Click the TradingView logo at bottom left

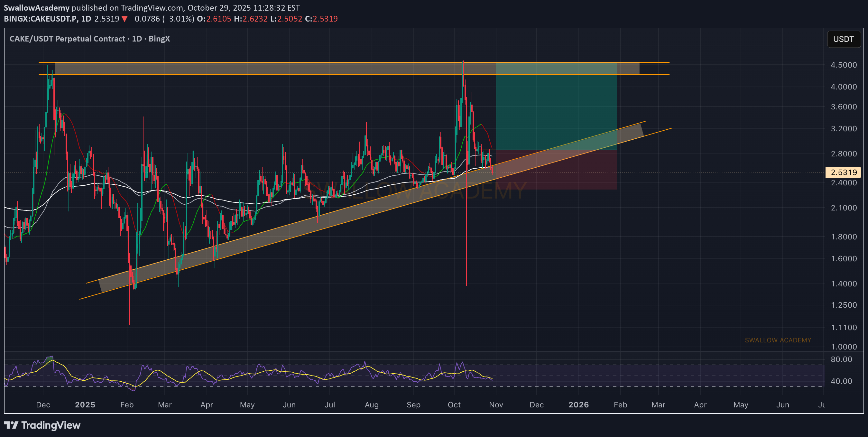[x=42, y=425]
